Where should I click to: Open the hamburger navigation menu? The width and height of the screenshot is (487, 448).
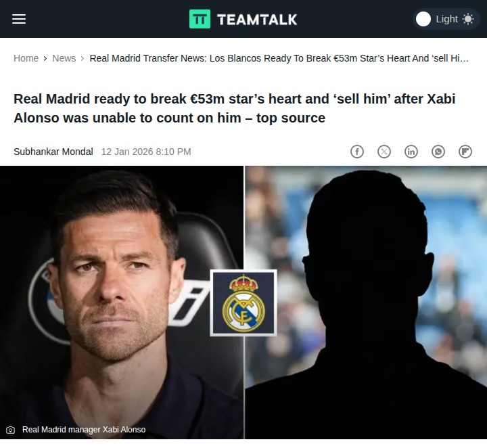[x=19, y=19]
